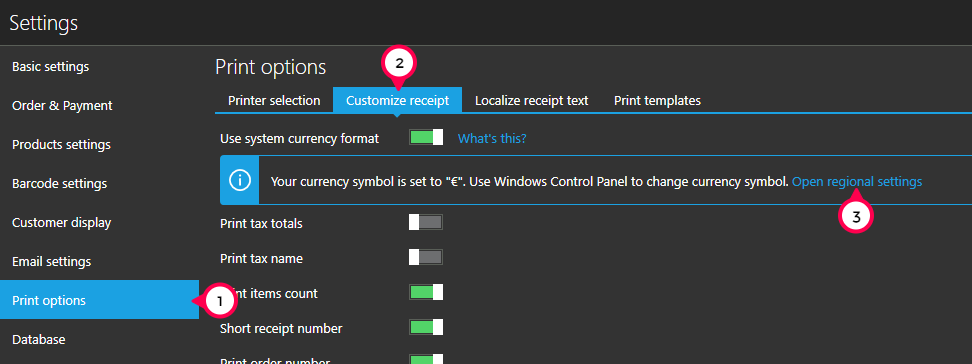972x364 pixels.
Task: Click the "Print tax name" label
Action: (261, 259)
